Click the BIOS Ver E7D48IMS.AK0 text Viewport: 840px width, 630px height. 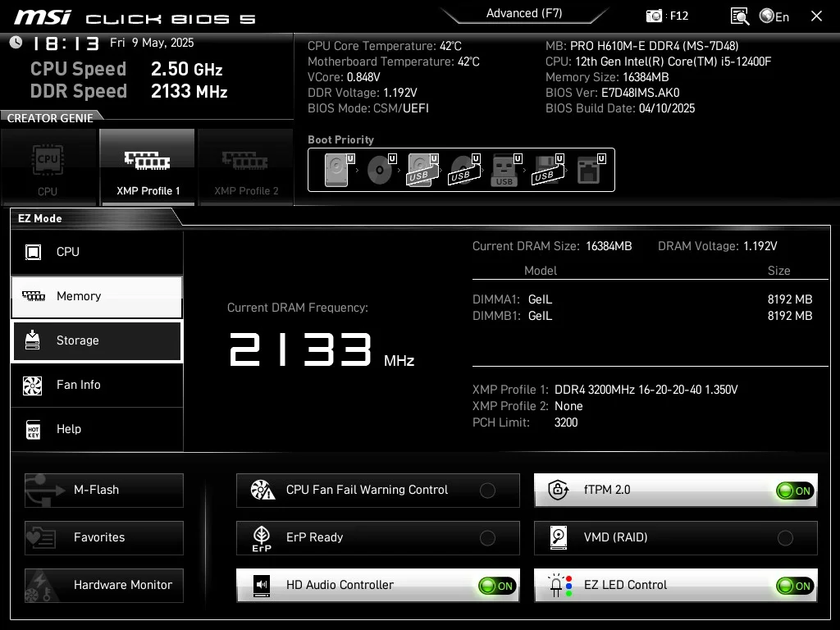point(612,93)
